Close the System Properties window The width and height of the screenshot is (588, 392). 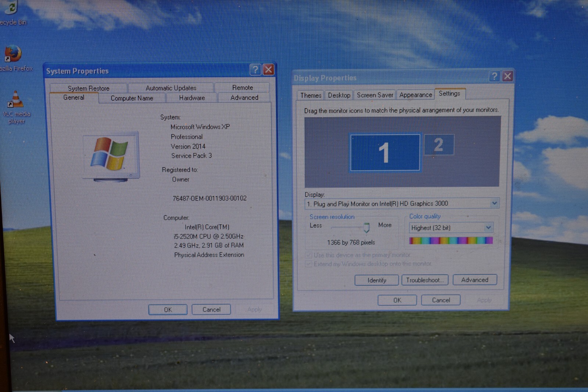pos(269,69)
